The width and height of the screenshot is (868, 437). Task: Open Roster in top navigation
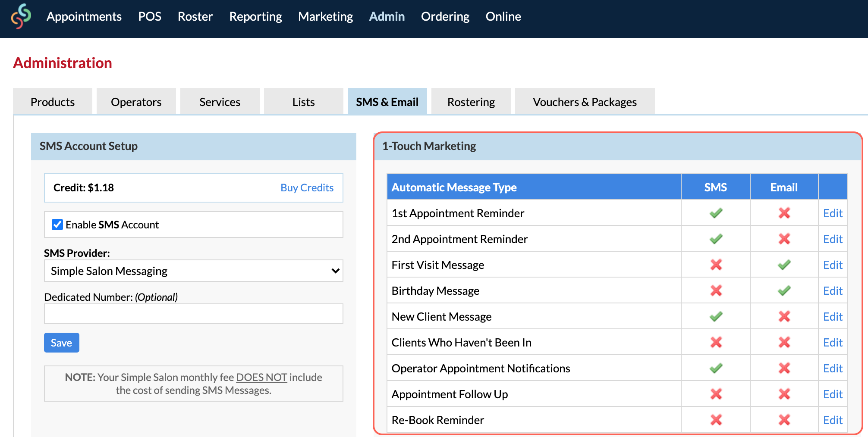click(x=195, y=16)
